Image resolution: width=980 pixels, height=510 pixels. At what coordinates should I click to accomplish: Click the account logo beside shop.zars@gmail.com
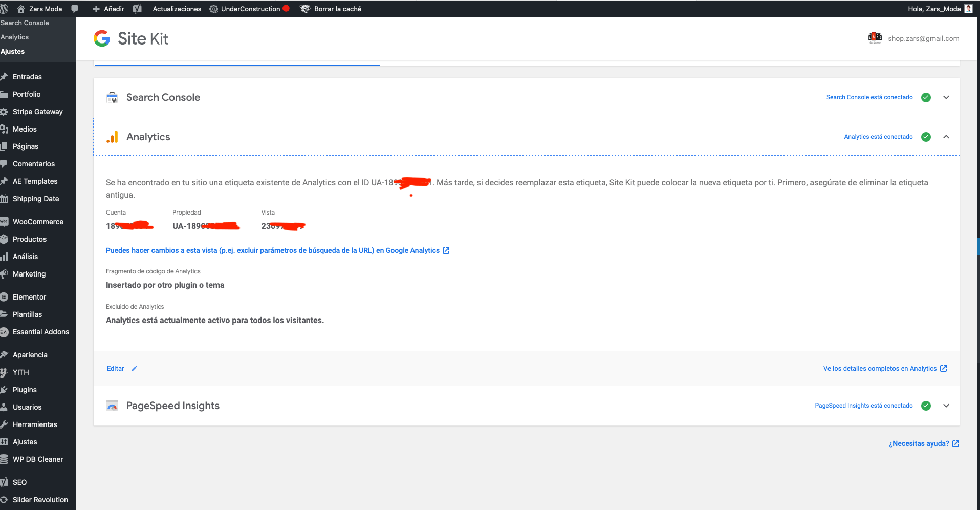[875, 37]
